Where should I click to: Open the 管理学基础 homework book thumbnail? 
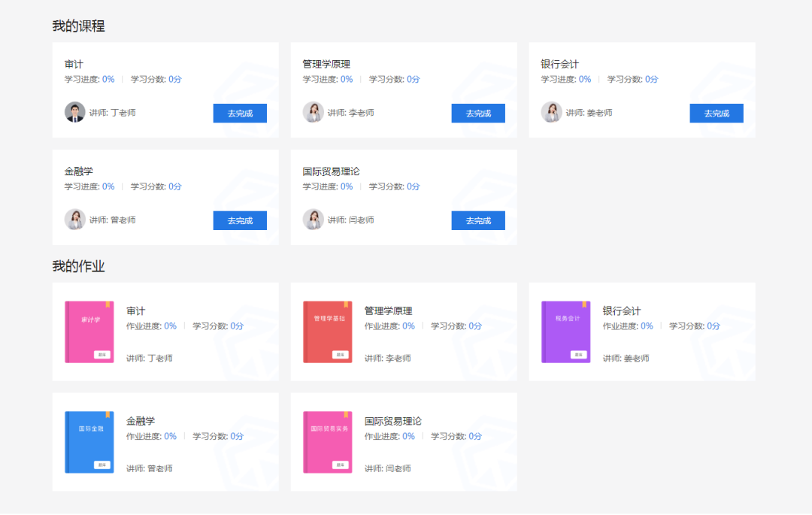click(x=326, y=332)
